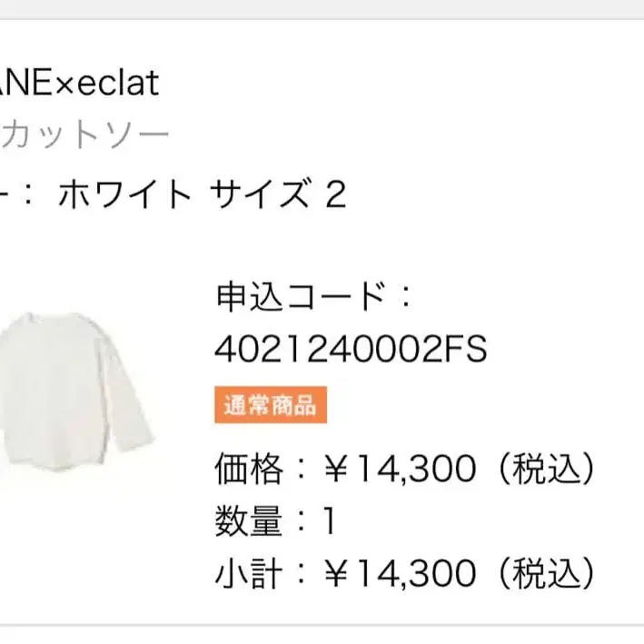644x644 pixels.
Task: Click the price amount ￥14,300 beside 価格
Action: click(x=400, y=469)
